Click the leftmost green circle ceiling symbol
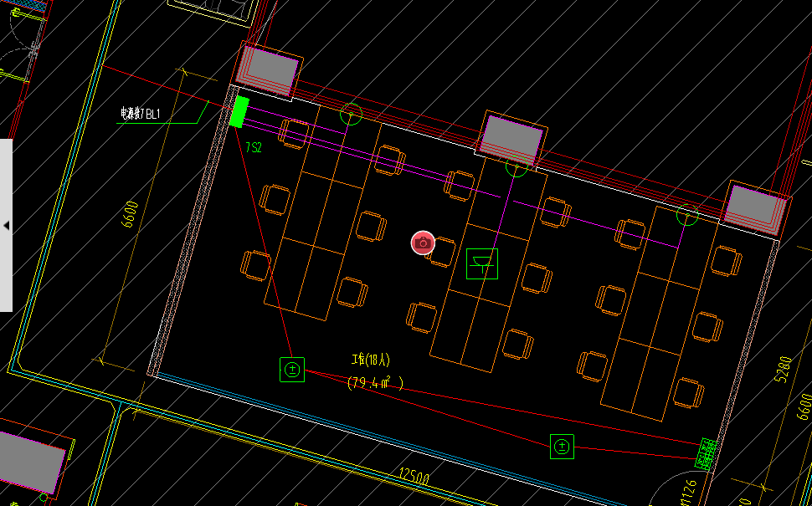812x506 pixels. [x=352, y=113]
